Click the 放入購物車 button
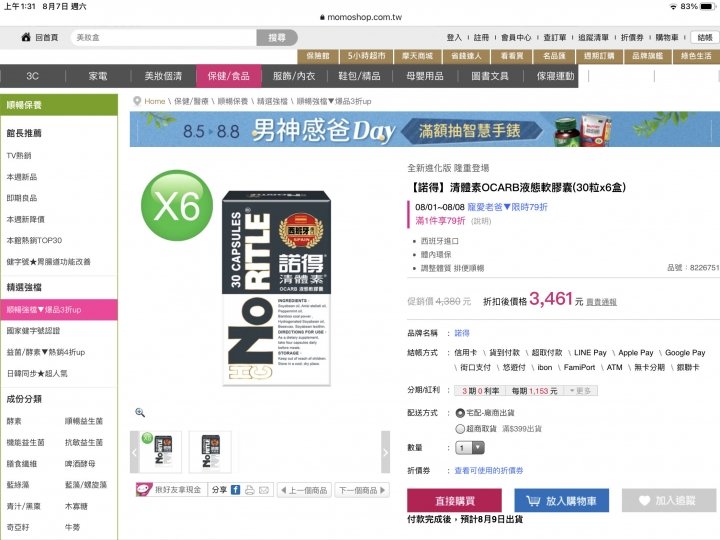This screenshot has width=720, height=540. tap(562, 501)
